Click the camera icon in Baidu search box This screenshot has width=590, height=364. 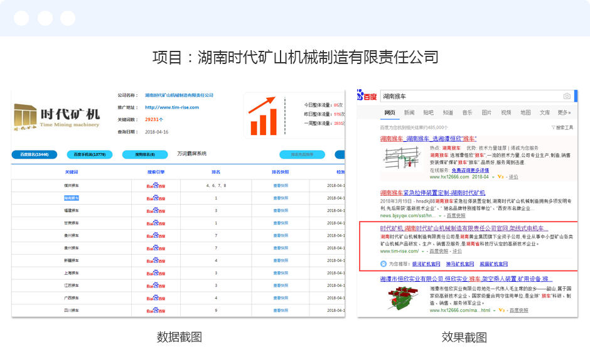(567, 96)
